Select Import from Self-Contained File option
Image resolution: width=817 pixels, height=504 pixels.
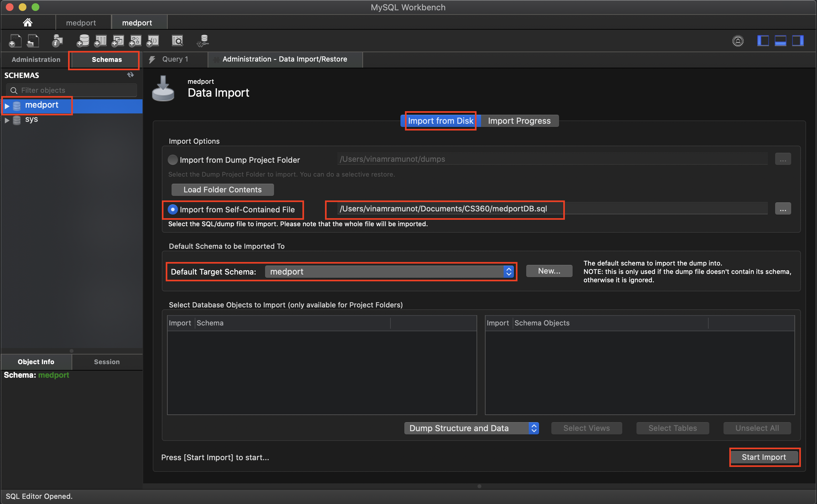(x=172, y=210)
